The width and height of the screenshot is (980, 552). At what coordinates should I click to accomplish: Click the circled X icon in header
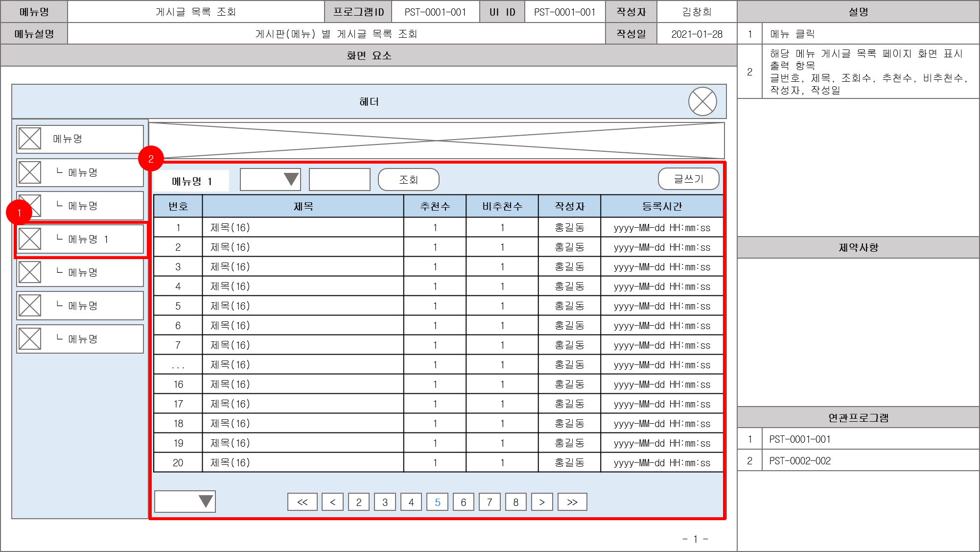point(702,101)
